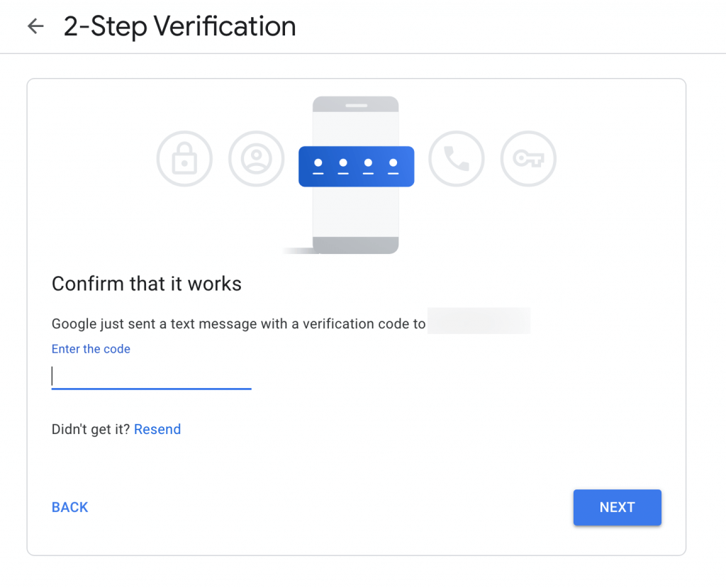Click the smartphone illustration graphic
Image resolution: width=726 pixels, height=588 pixels.
356,213
